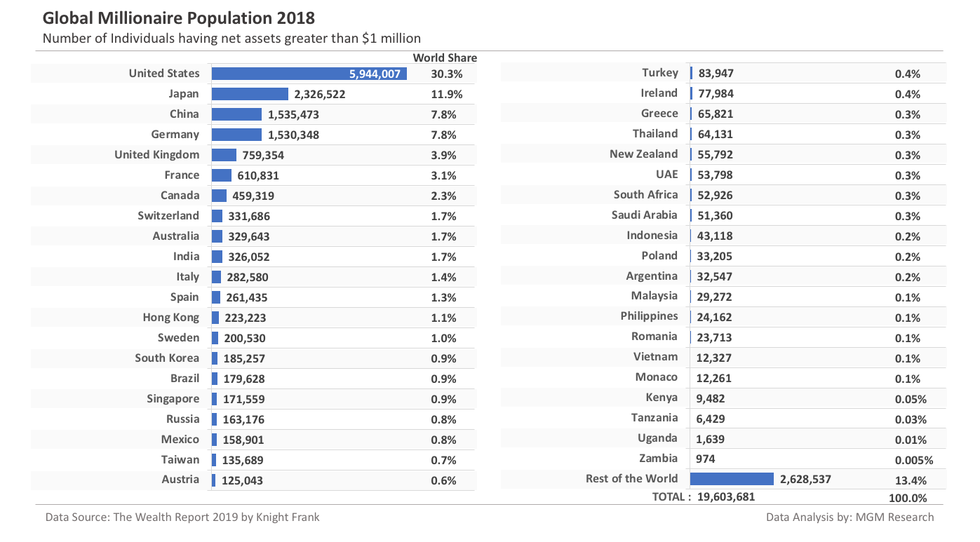Select the Hong Kong label
The width and height of the screenshot is (980, 542).
click(x=171, y=318)
